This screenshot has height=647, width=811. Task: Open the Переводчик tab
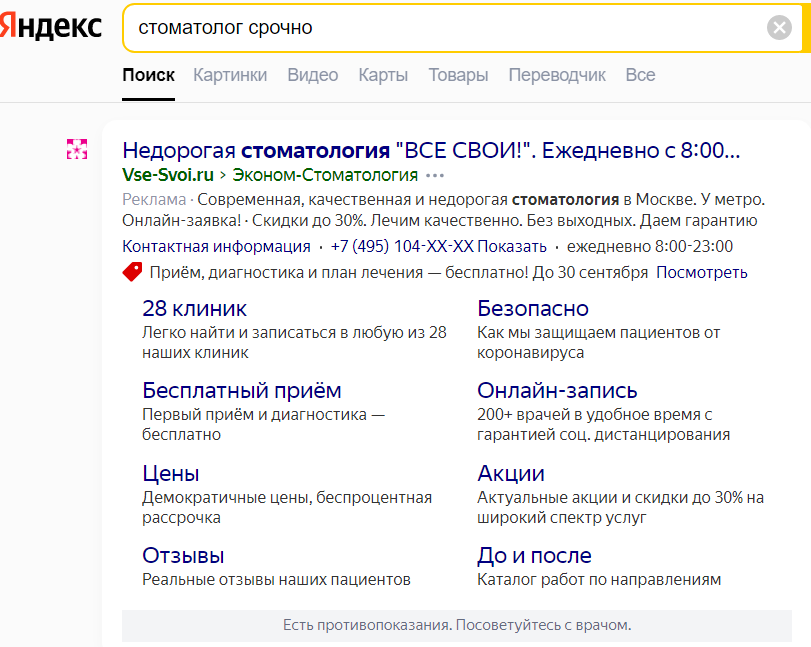[557, 75]
